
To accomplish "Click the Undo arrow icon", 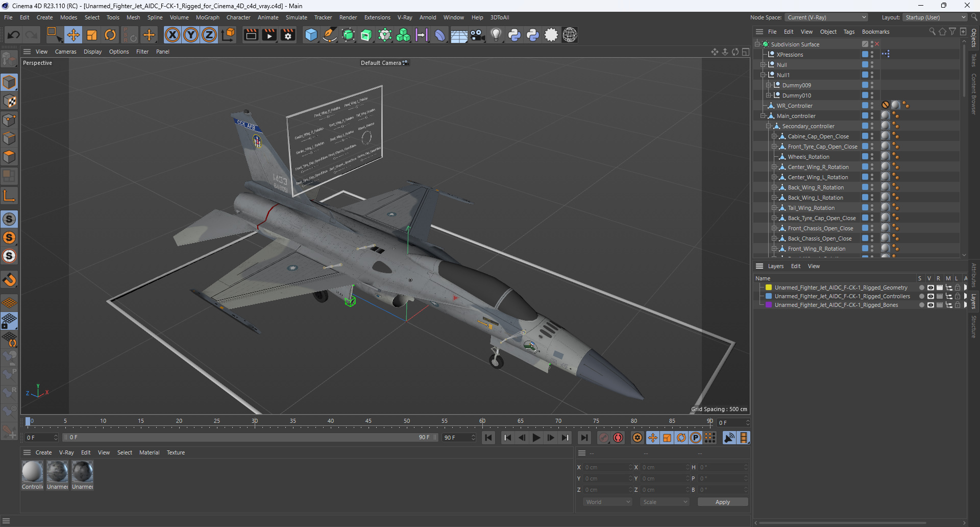I will (14, 35).
